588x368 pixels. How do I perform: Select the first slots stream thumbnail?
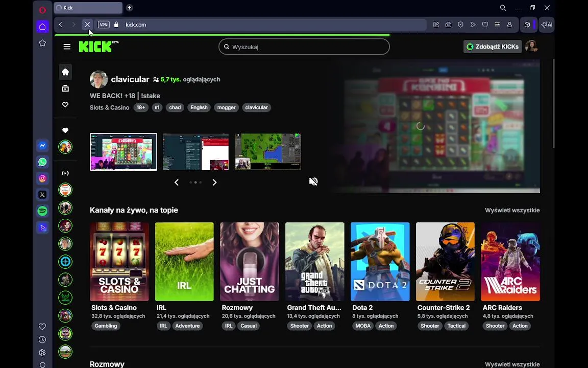(124, 152)
